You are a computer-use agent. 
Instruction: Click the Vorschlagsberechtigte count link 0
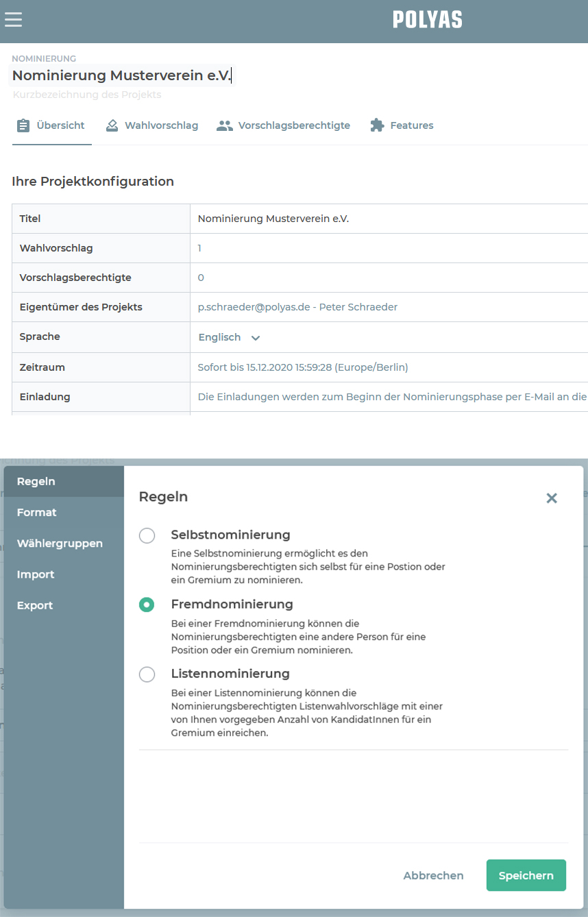(201, 278)
